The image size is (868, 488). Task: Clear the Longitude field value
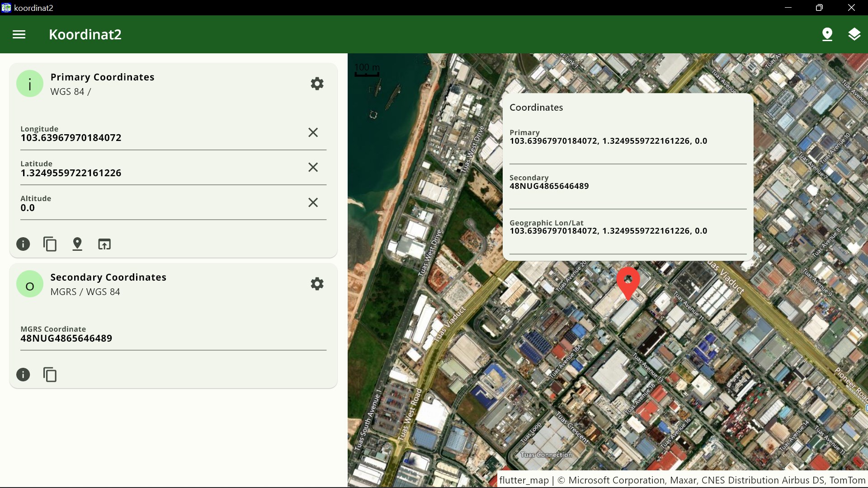tap(313, 132)
